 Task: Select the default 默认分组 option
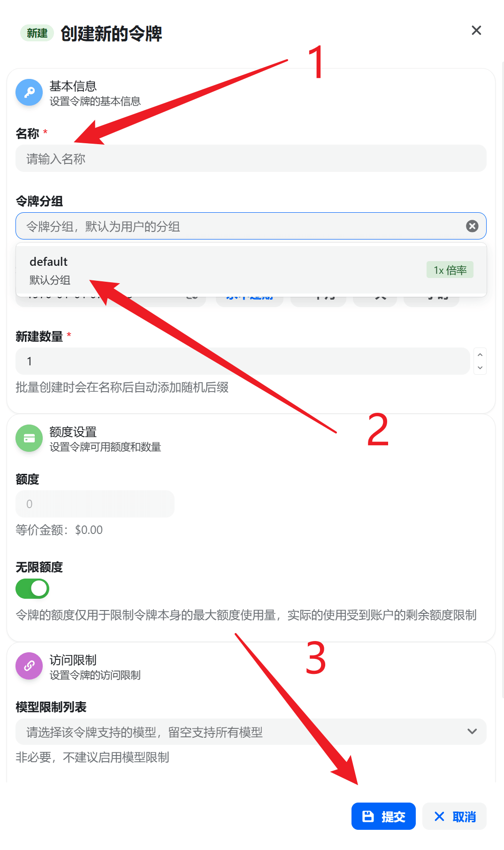(x=251, y=270)
